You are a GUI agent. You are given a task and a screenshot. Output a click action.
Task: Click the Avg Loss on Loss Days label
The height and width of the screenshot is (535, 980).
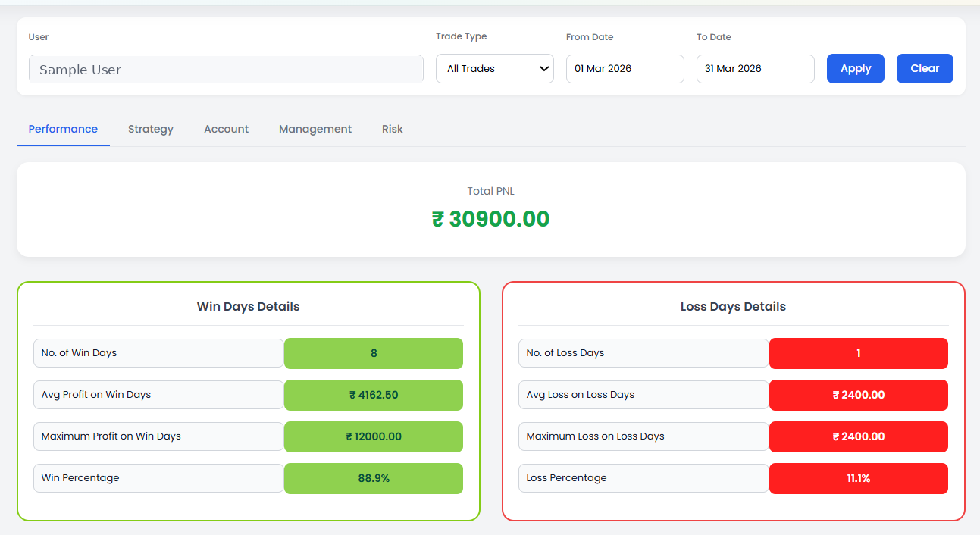coord(643,395)
